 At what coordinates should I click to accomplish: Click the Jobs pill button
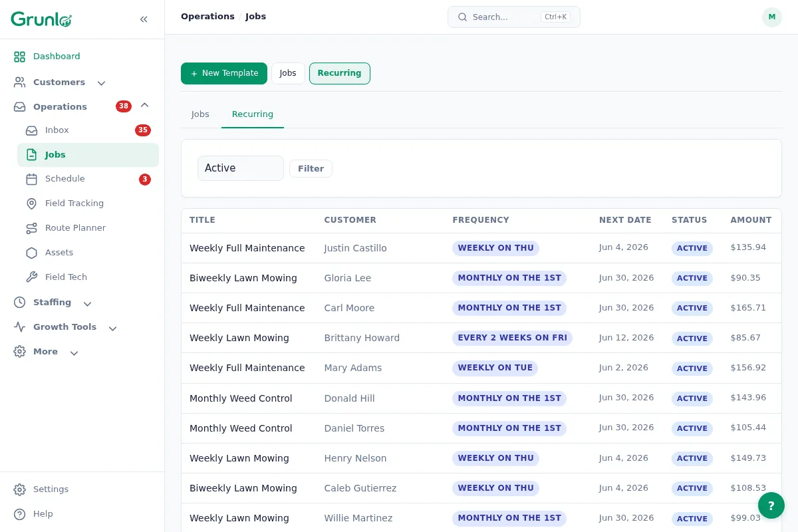(x=288, y=73)
